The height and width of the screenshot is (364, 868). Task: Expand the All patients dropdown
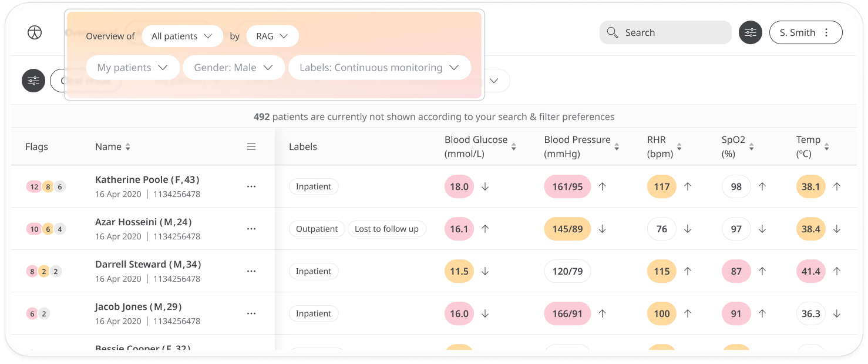coord(182,36)
